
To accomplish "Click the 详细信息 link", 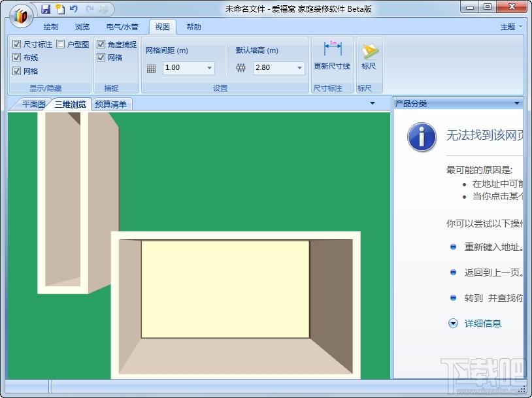I will [x=483, y=323].
